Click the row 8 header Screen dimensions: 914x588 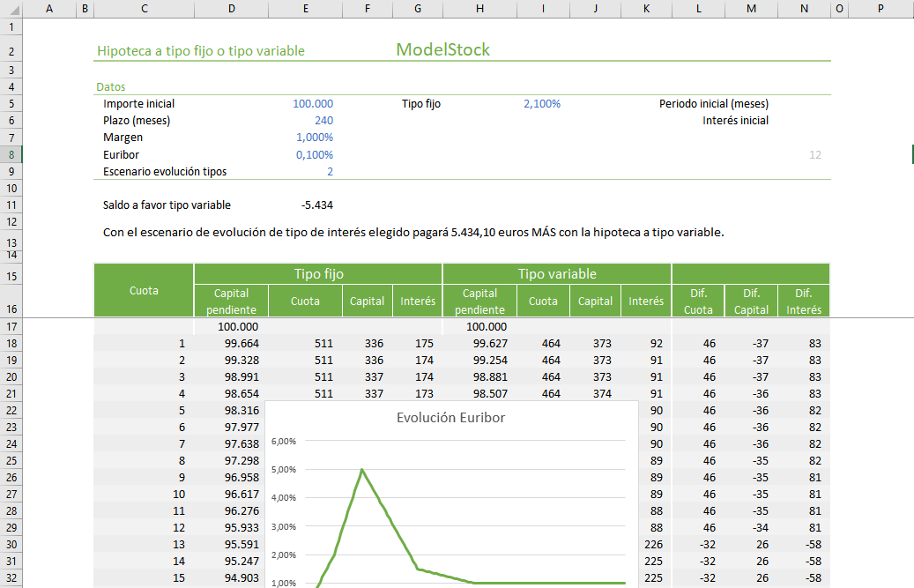[11, 154]
